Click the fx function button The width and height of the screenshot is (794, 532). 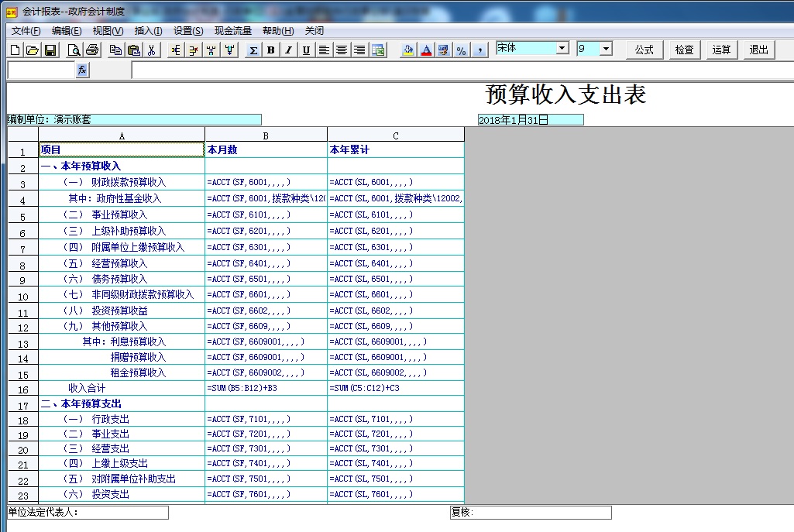click(x=82, y=70)
